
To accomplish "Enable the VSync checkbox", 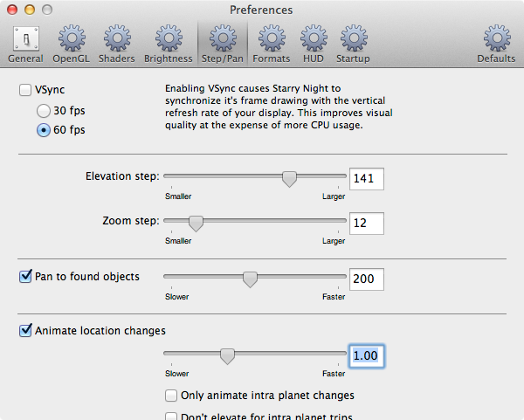I will [24, 90].
